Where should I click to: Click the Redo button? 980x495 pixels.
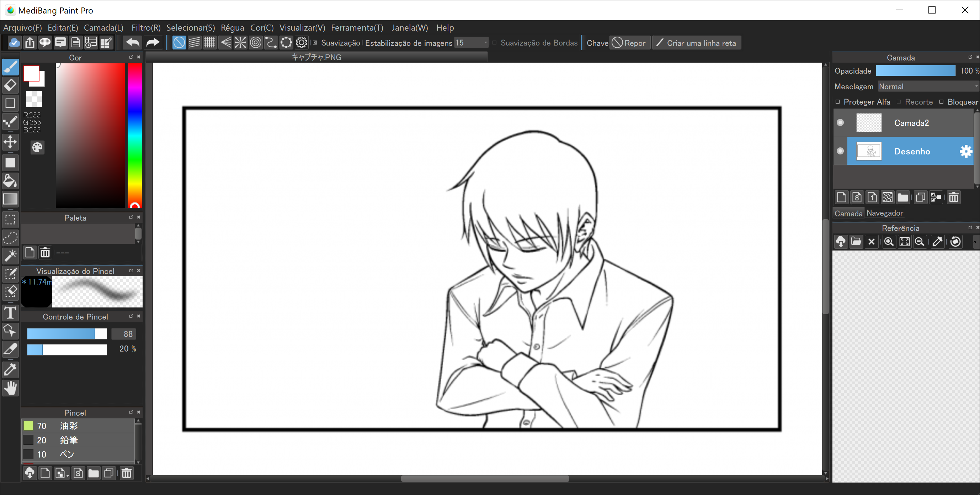tap(153, 42)
